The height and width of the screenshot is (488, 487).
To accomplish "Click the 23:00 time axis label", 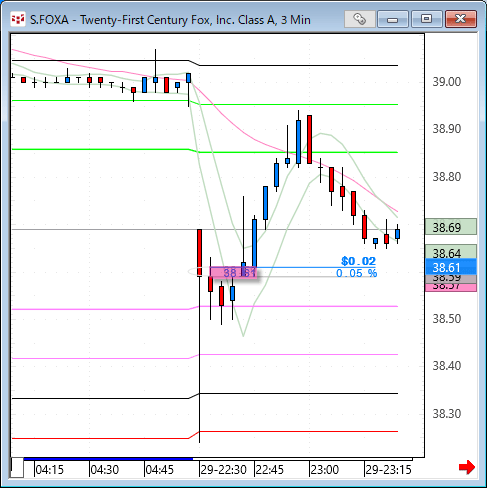I will click(325, 470).
